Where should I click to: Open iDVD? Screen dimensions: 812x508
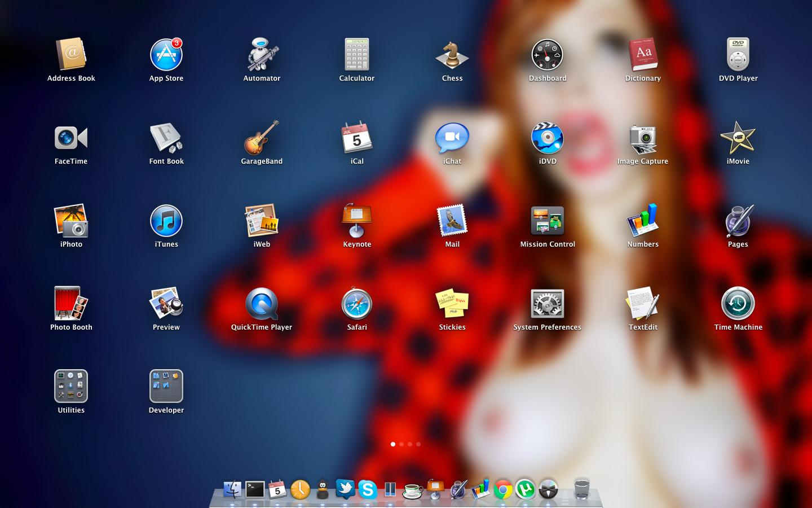pyautogui.click(x=548, y=138)
